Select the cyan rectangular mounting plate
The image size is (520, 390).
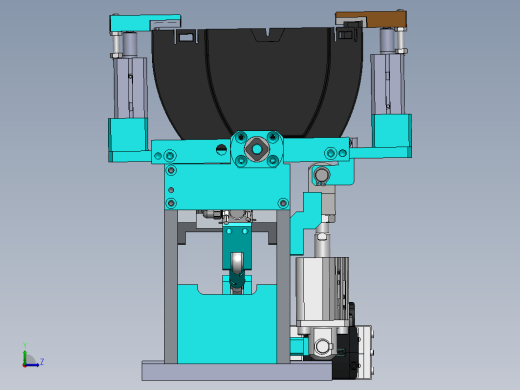click(x=227, y=187)
